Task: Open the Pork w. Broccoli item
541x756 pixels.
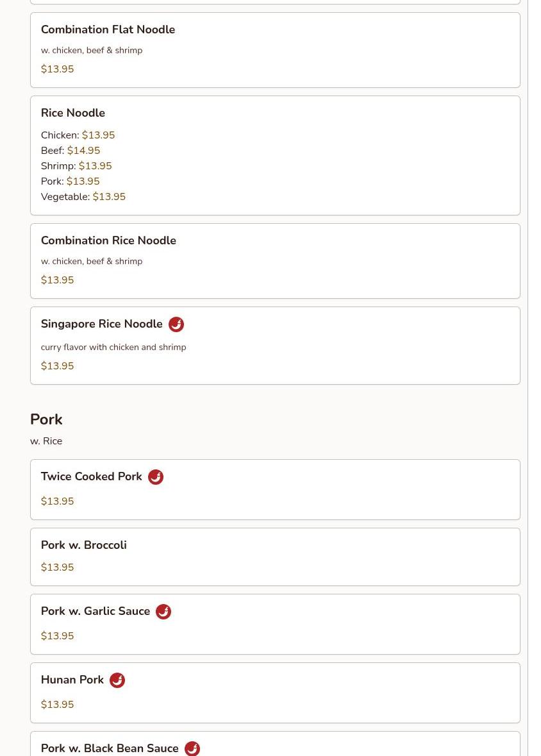Action: click(84, 545)
